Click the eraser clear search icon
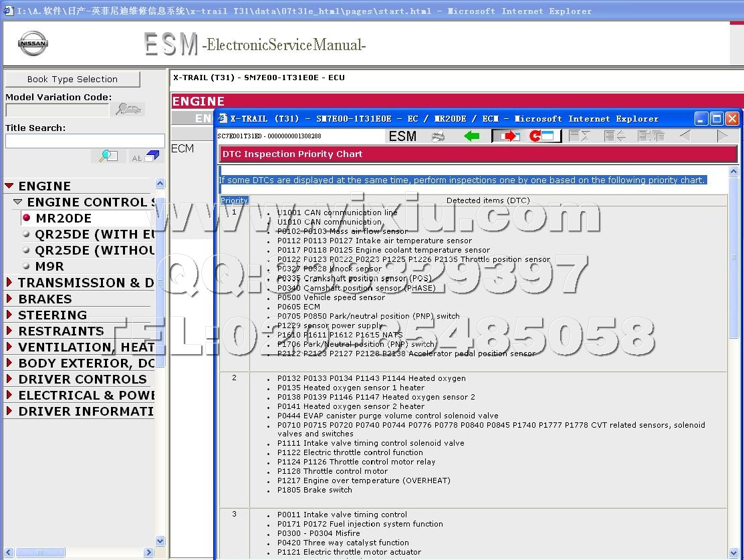The width and height of the screenshot is (744, 560). point(145,156)
